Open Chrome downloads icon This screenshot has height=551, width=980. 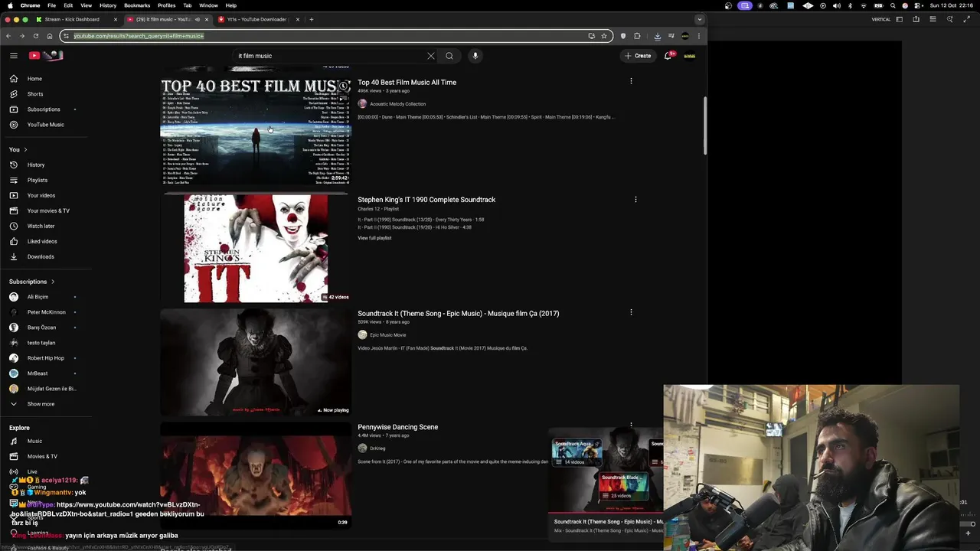(657, 36)
